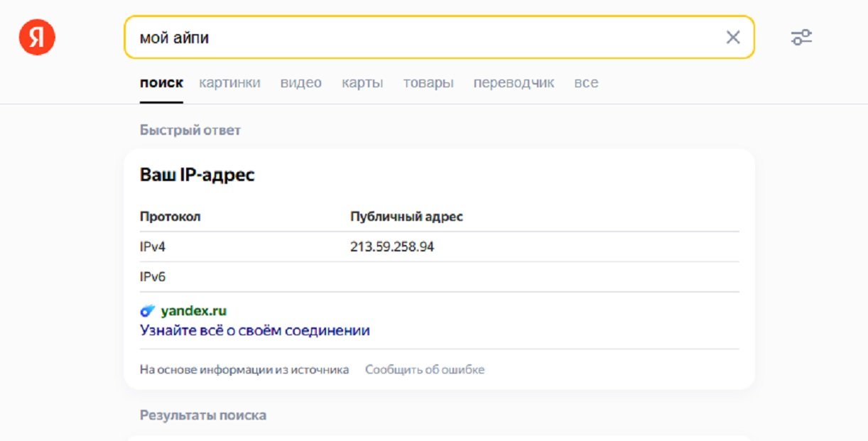
Task: Click the IPv6 row label
Action: pyautogui.click(x=153, y=277)
